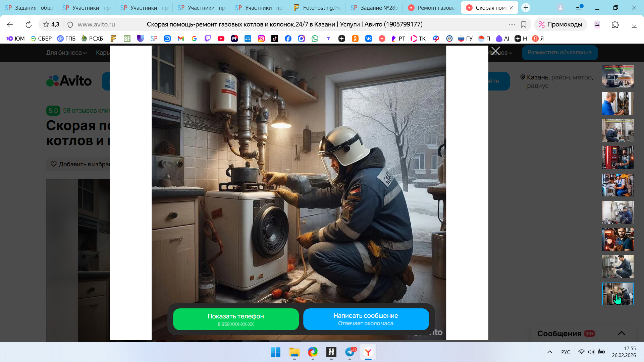The width and height of the screenshot is (644, 362).
Task: Close the photo gallery overlay
Action: tap(495, 51)
